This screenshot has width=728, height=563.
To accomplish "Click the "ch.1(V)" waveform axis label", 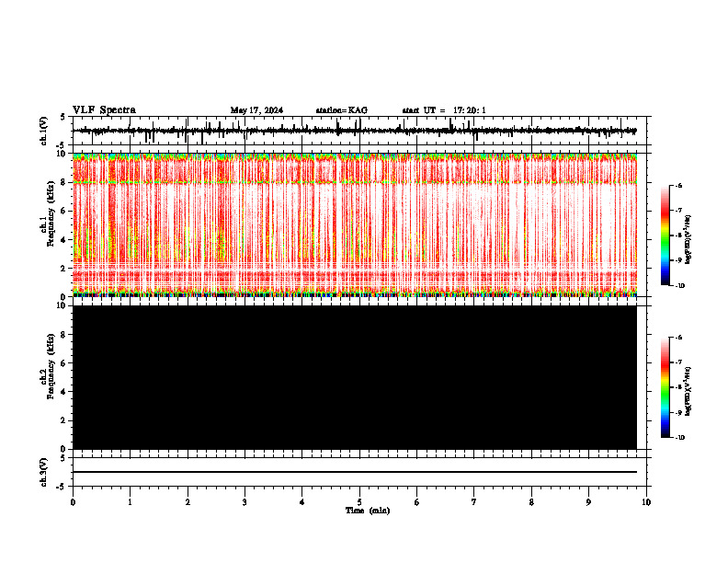I will [44, 131].
